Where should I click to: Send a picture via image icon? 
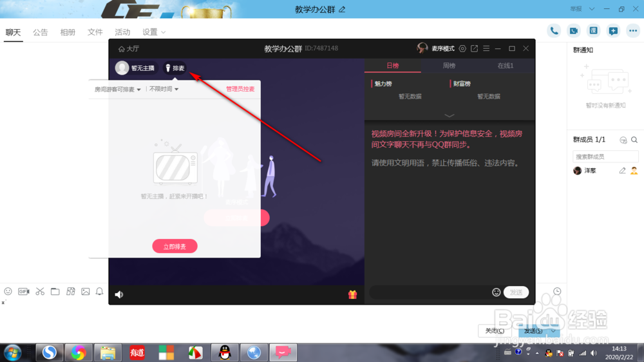pos(86,291)
